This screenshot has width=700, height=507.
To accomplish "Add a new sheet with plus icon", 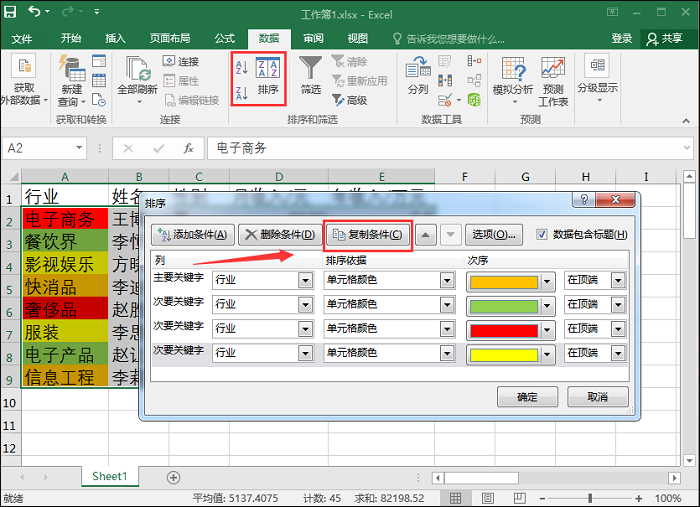I will pos(173,478).
